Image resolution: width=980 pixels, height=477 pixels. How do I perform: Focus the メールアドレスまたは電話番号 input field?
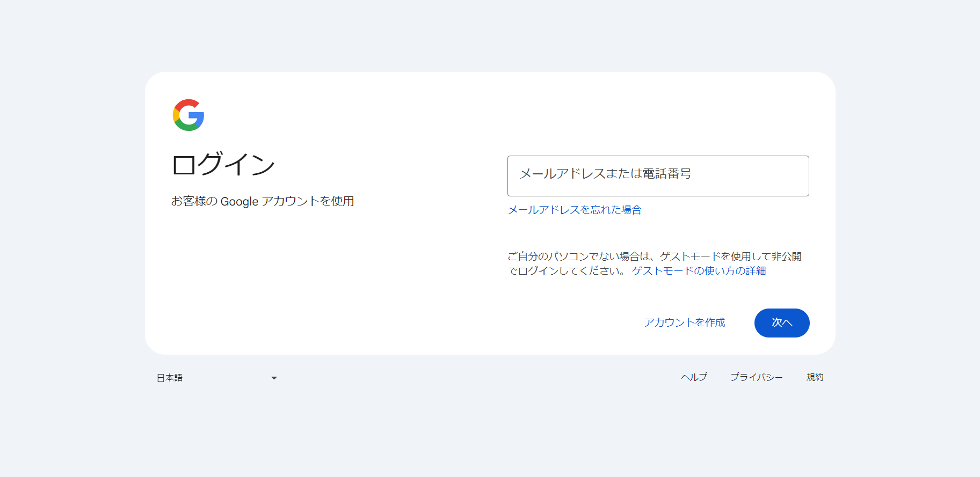(658, 176)
